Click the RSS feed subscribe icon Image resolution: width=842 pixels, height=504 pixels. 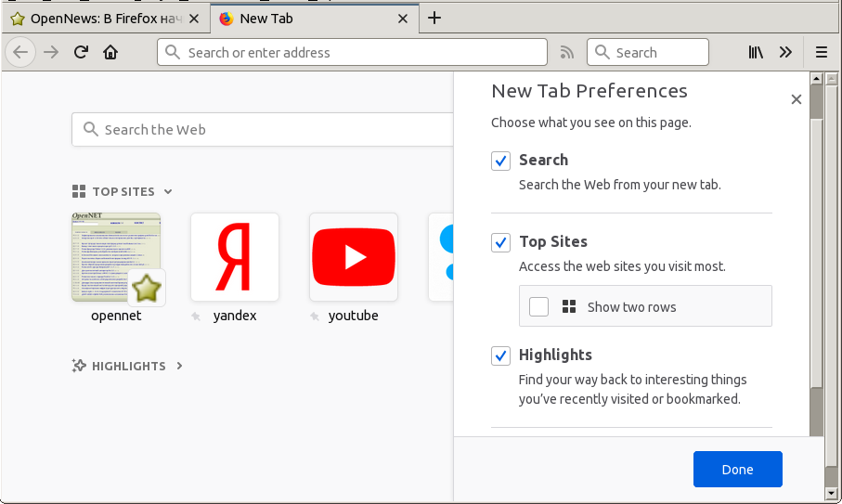[567, 53]
